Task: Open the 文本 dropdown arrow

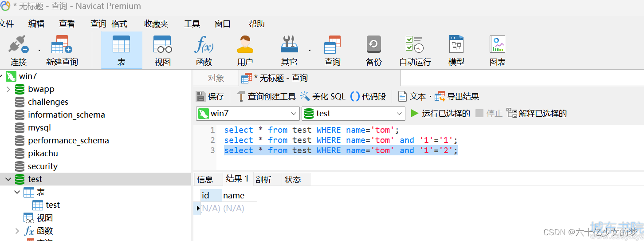Action: coord(430,96)
